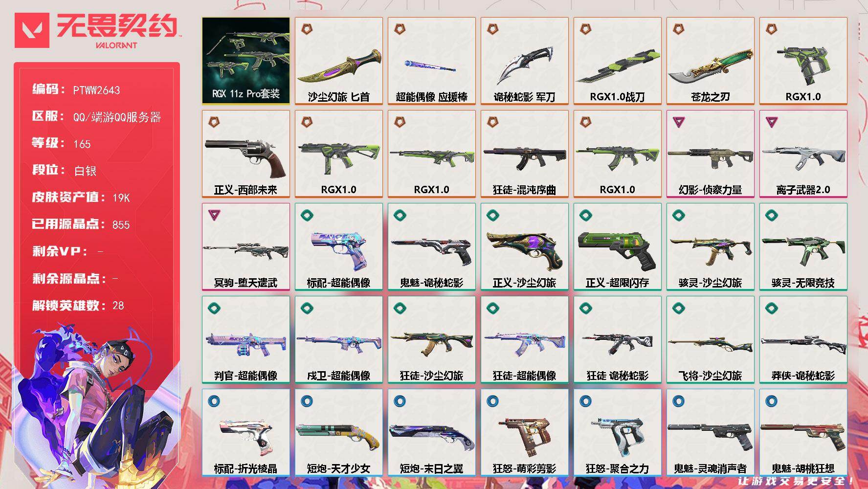Open the RGX 11z Pro套装 bundle thumbnail
The width and height of the screenshot is (868, 489).
click(246, 61)
